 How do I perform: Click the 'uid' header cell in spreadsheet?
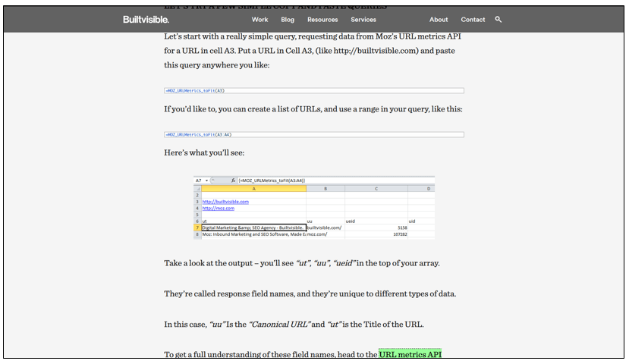[x=421, y=221]
